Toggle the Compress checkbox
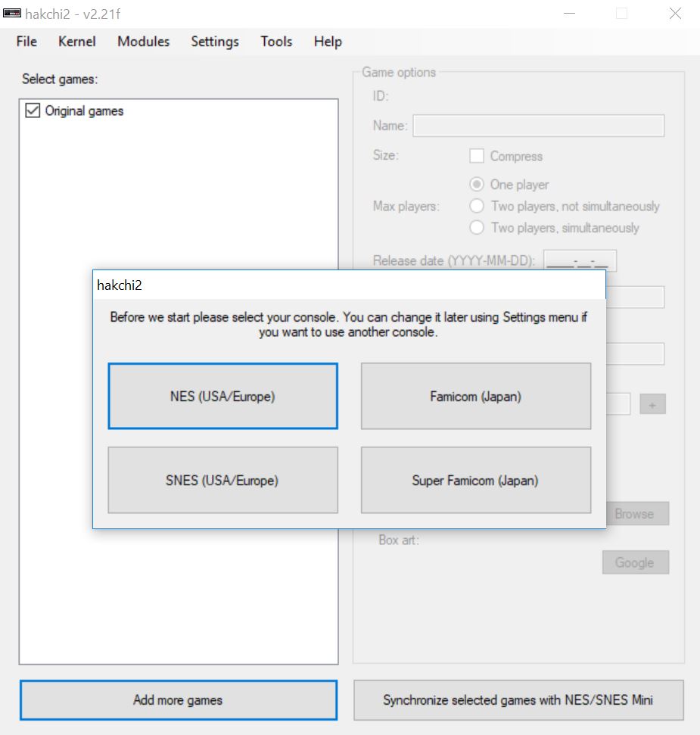The height and width of the screenshot is (735, 700). [477, 156]
